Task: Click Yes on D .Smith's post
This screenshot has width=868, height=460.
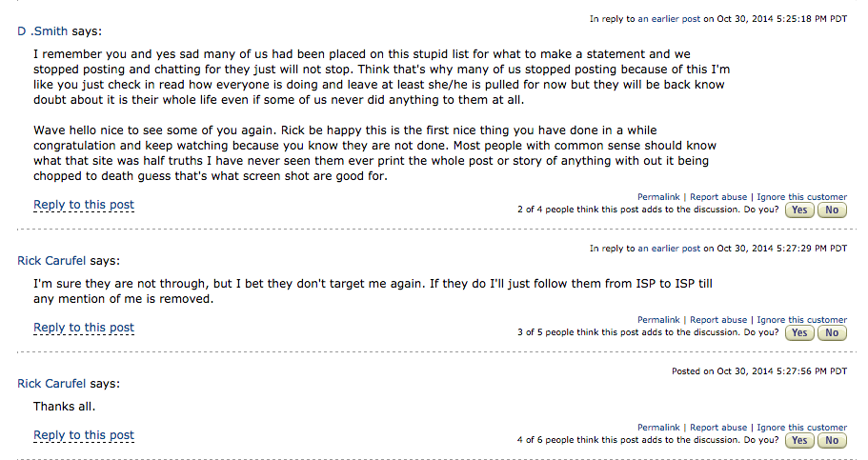Action: tap(798, 210)
